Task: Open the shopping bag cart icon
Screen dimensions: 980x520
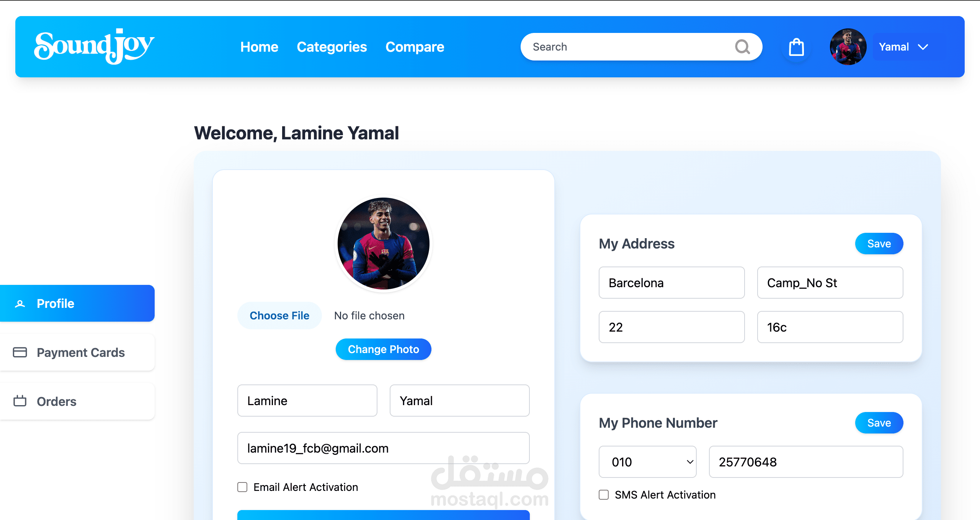Action: (x=796, y=47)
